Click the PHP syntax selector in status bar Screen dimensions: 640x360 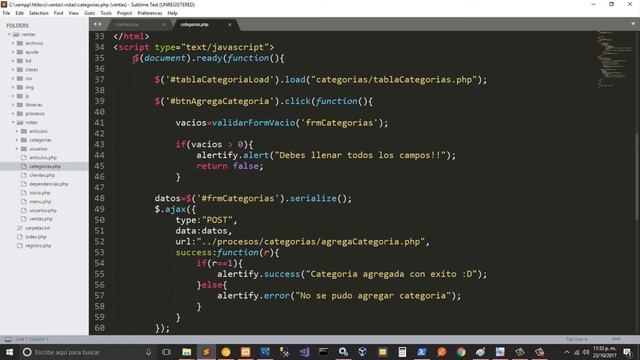pos(616,339)
